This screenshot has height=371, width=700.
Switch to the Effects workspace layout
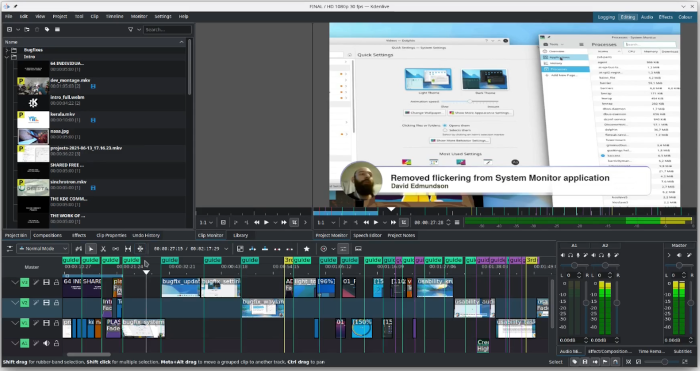(x=666, y=17)
